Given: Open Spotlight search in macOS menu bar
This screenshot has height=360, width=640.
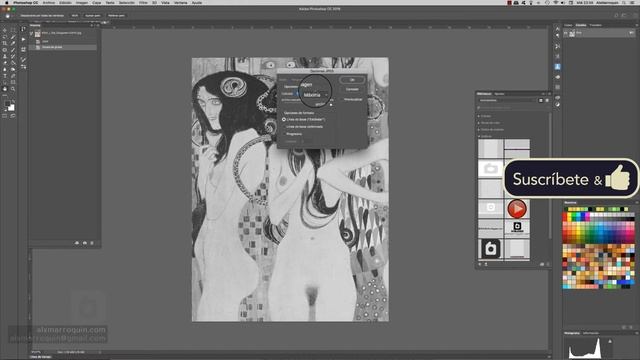Looking at the screenshot, I should (624, 2).
